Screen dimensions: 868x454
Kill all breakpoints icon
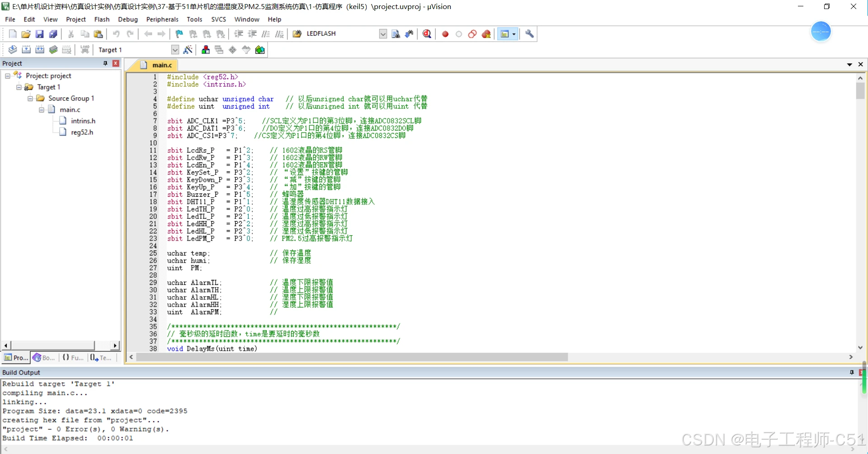coord(486,34)
